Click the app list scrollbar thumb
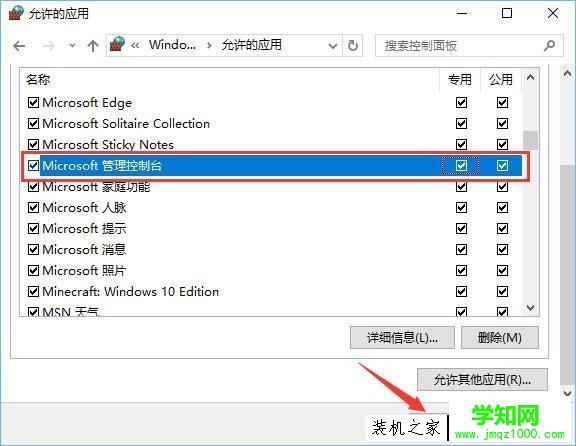 (530, 140)
